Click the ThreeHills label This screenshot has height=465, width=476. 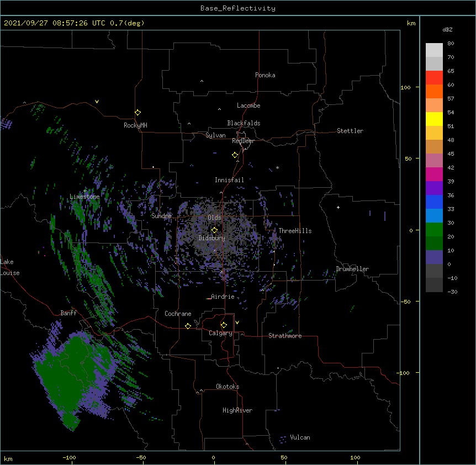tap(295, 231)
